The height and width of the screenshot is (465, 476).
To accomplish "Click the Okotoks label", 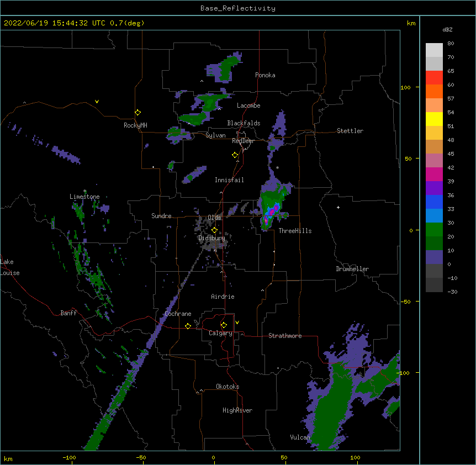I will coord(228,387).
